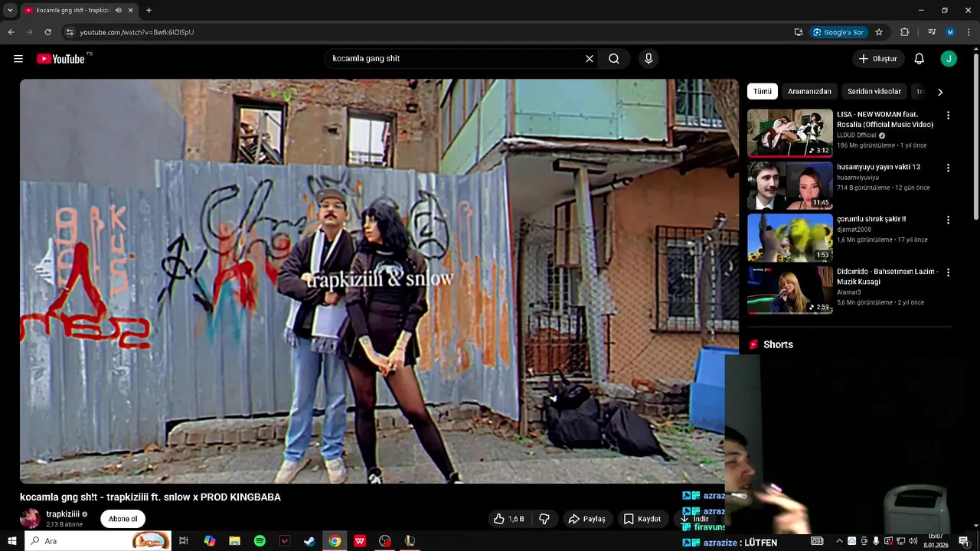Open the trapkiziiii channel name link

63,514
